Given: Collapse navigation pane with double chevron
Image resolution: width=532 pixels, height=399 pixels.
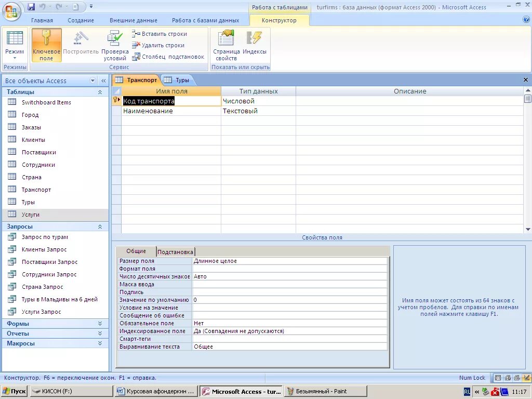Looking at the screenshot, I should click(103, 81).
